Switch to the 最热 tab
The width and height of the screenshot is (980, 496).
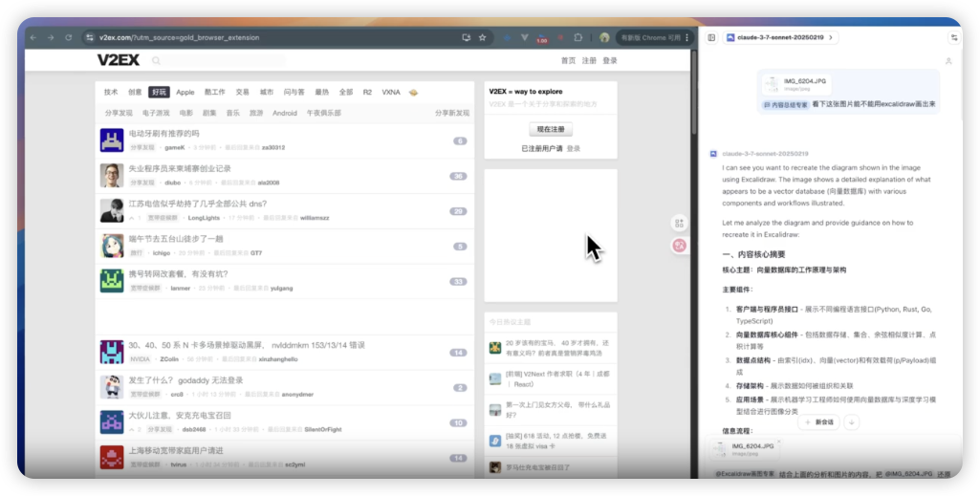[322, 92]
